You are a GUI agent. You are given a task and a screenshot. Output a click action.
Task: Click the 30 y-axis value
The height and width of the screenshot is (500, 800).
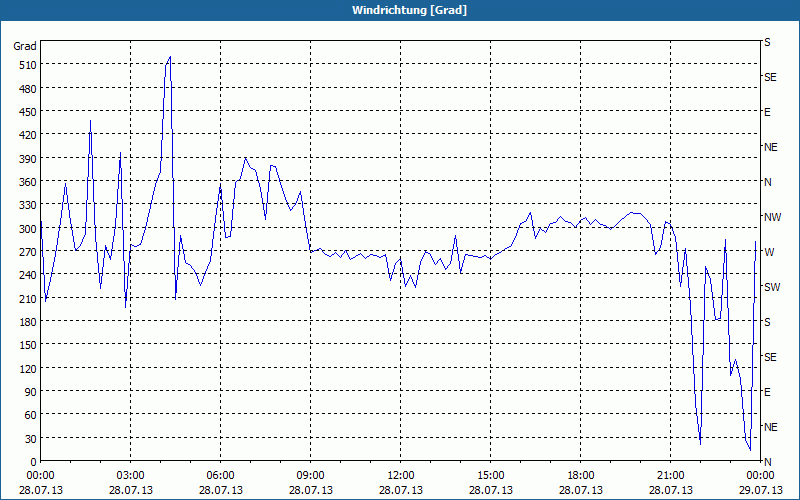(x=31, y=439)
